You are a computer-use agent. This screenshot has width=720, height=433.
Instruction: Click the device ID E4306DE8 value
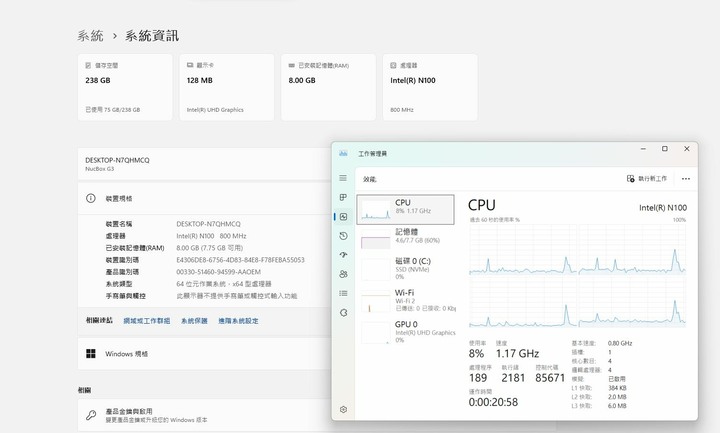point(240,260)
